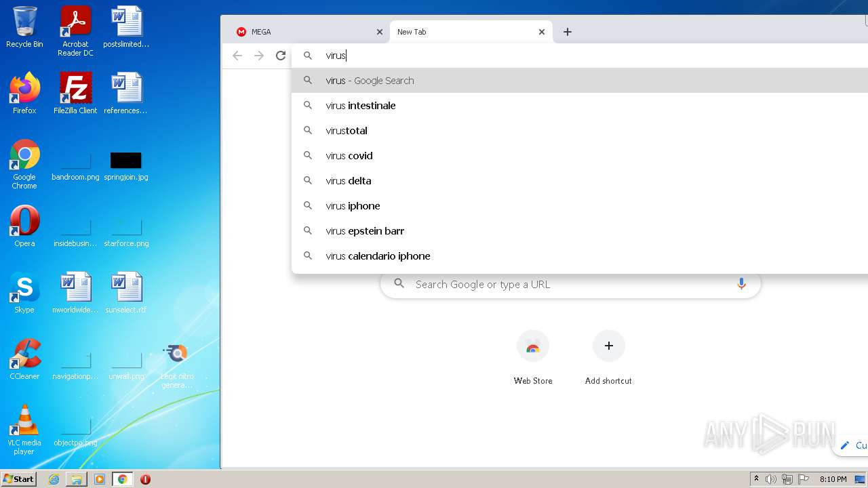Select the navigationp... file icon
The image size is (868, 488).
(x=75, y=366)
